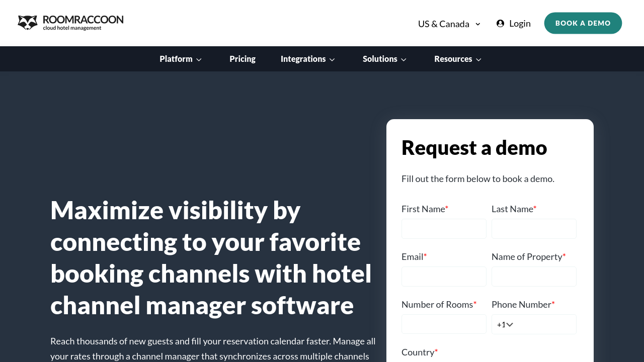Screen dimensions: 644x362
Task: Focus the First Name field
Action: pos(444,229)
